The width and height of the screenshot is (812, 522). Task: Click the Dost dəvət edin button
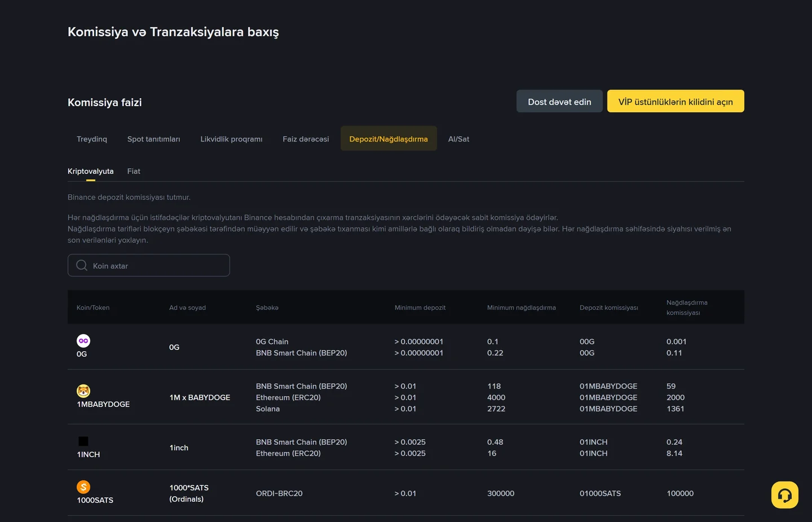559,102
